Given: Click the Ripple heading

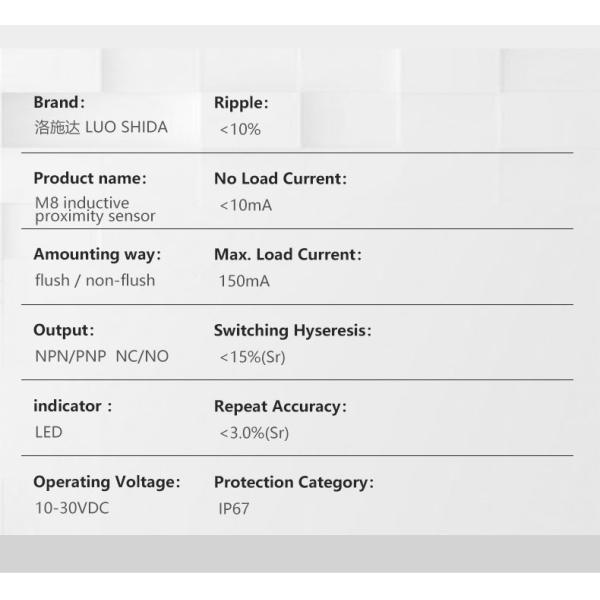Looking at the screenshot, I should tap(241, 102).
